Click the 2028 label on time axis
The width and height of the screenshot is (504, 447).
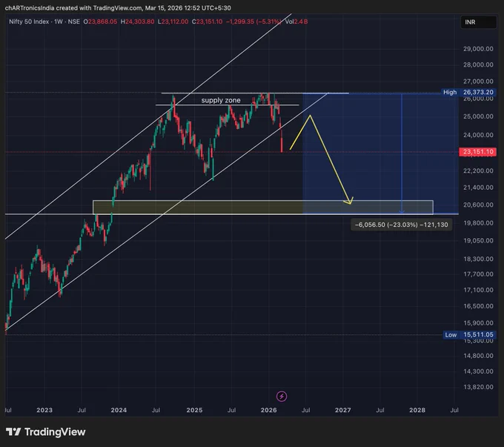point(417,410)
